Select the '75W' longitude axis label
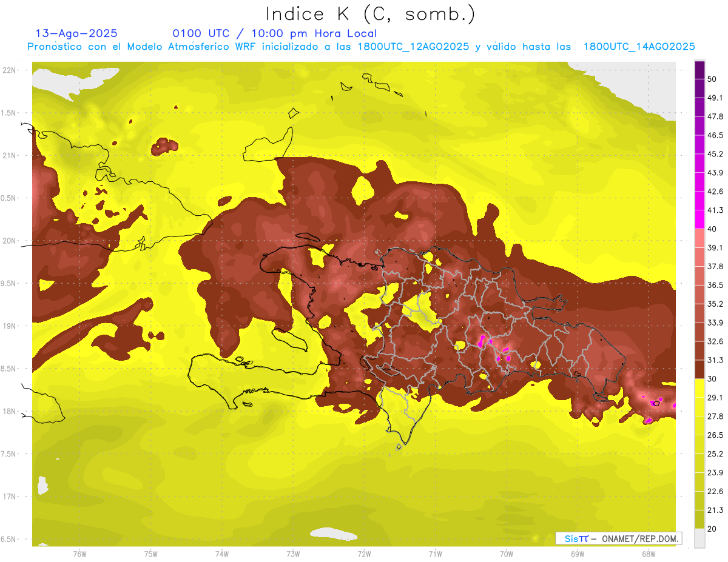 tap(150, 554)
